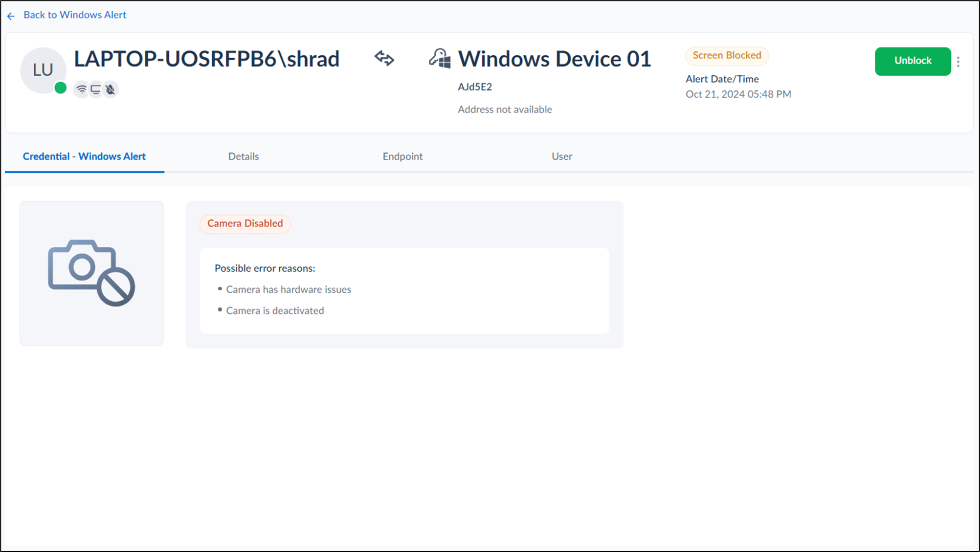This screenshot has height=552, width=980.
Task: Click 'Camera has hardware issues' text
Action: point(289,289)
